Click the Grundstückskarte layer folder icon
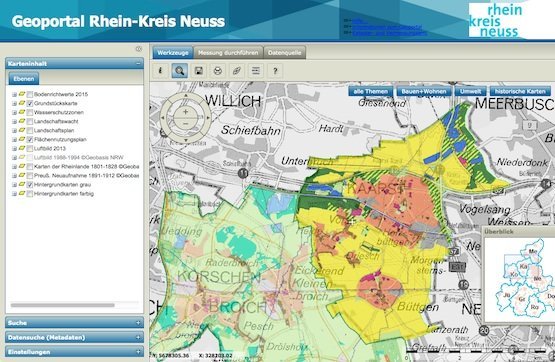The height and width of the screenshot is (362, 555). coord(22,103)
